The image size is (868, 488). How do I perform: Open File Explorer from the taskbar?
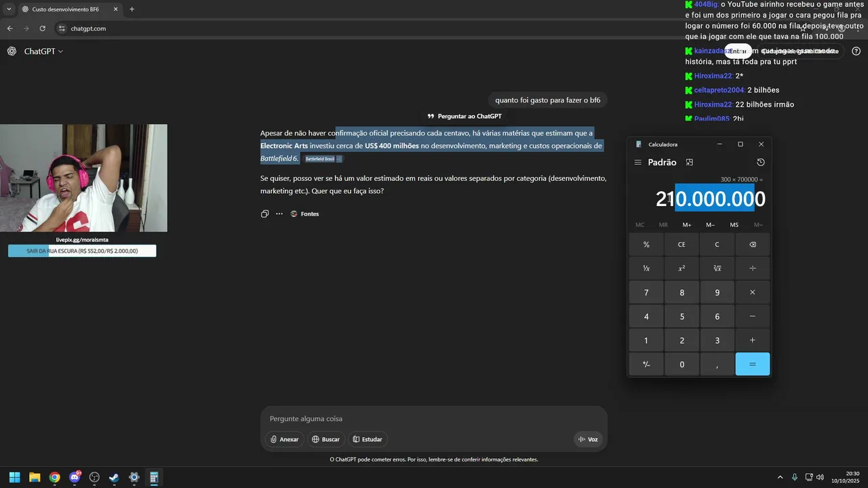pyautogui.click(x=35, y=478)
